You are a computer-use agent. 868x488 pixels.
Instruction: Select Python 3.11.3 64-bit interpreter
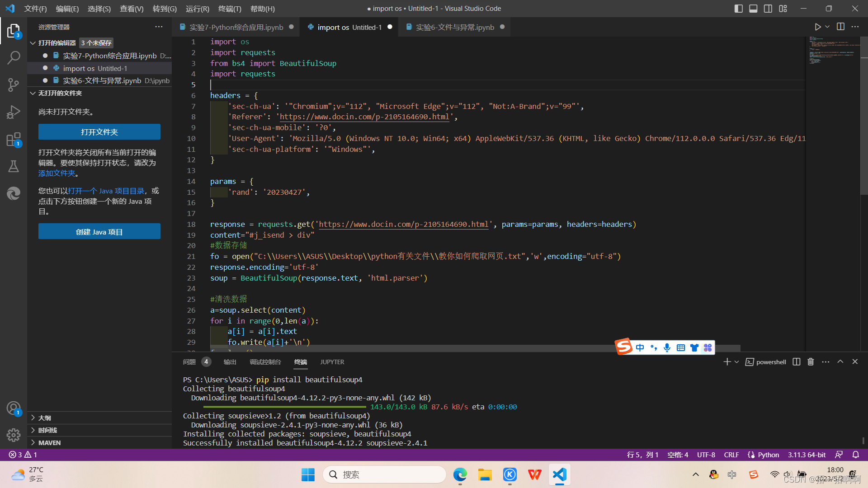coord(807,455)
